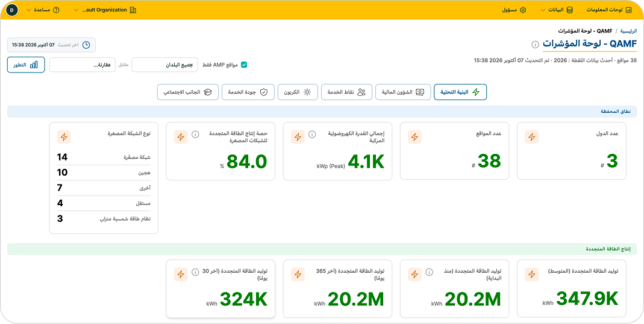The image size is (644, 324).
Task: Click the 84.0 renewable share value
Action: click(x=247, y=162)
